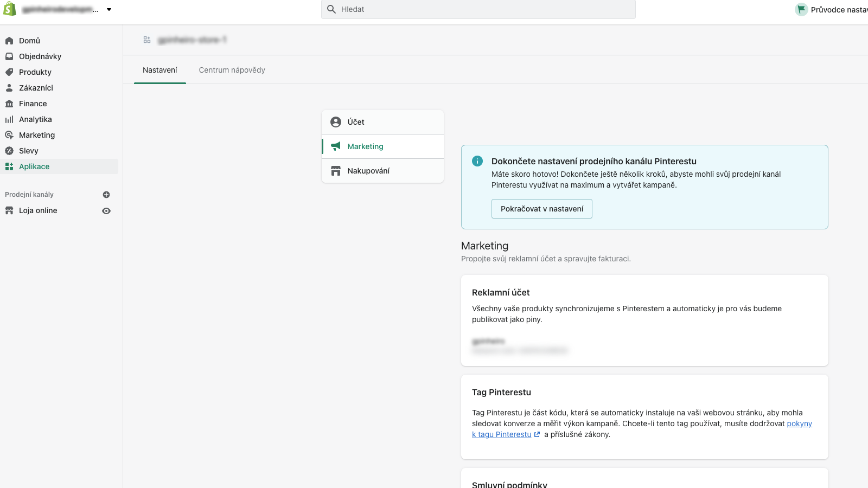Open the Průvodce nastavením guide link
Viewport: 868px width, 488px height.
(x=839, y=10)
